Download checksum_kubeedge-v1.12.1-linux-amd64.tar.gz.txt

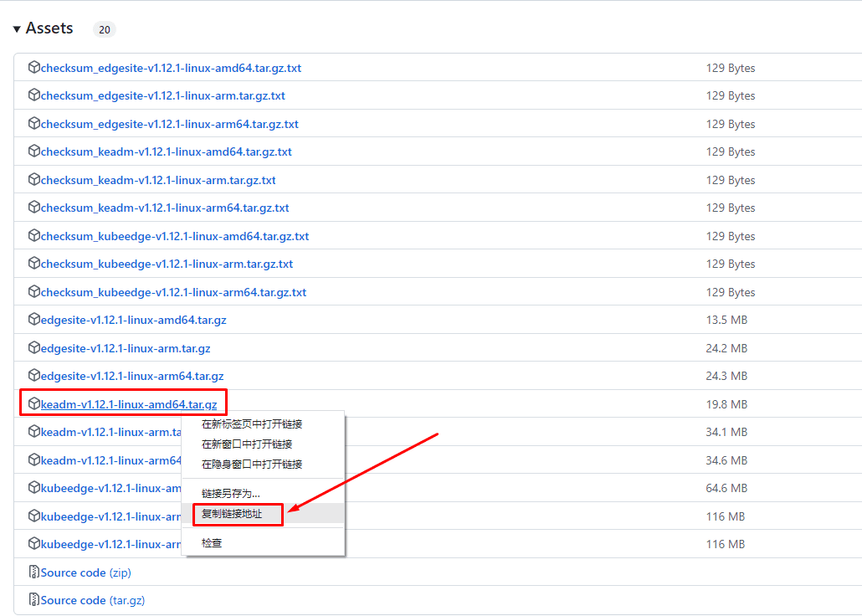pyautogui.click(x=175, y=237)
